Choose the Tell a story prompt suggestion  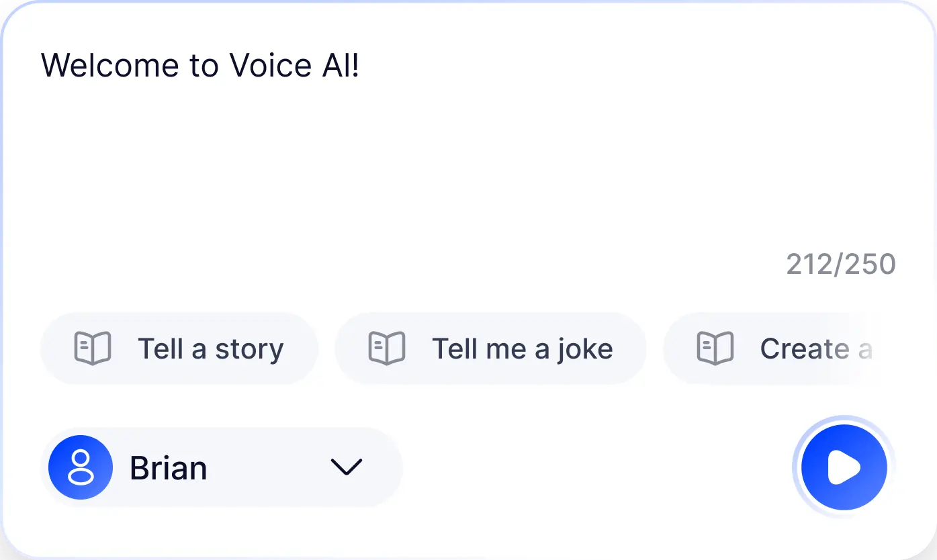pos(179,348)
